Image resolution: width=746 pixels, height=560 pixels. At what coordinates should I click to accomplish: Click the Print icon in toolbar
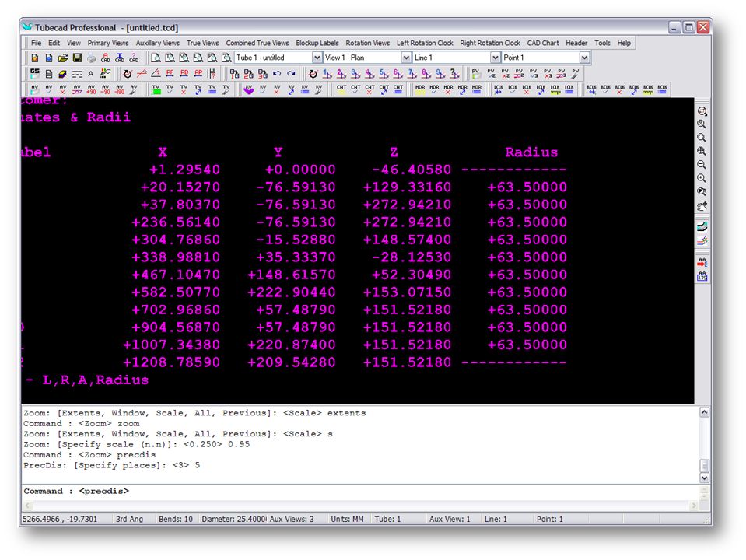click(91, 58)
